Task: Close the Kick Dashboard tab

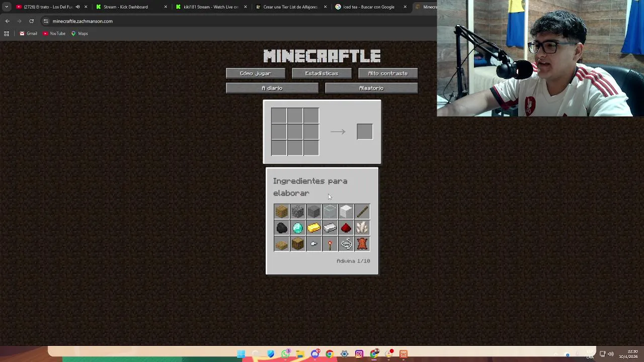Action: pos(166,7)
